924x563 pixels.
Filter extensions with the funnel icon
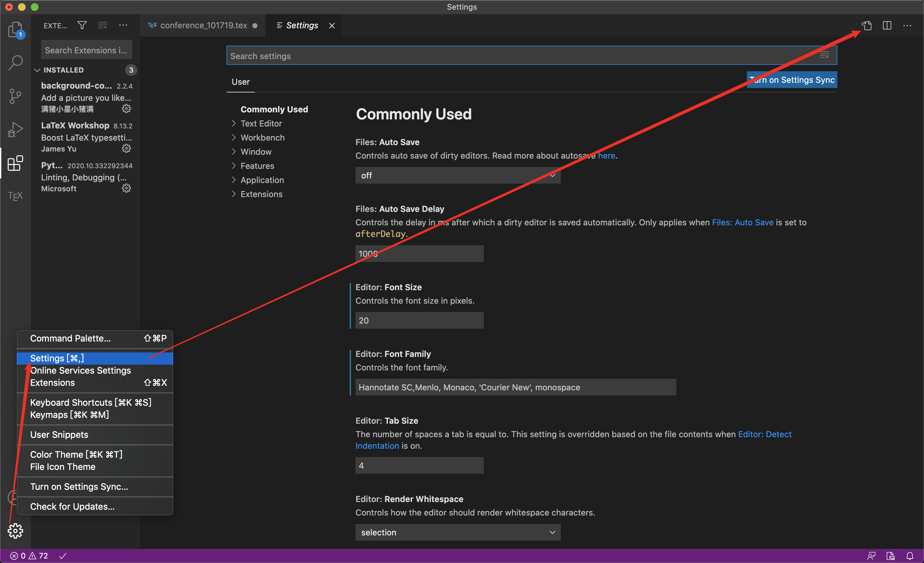click(82, 25)
